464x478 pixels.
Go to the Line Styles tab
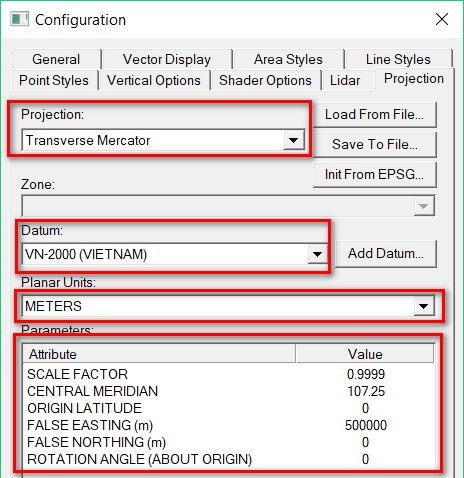[x=398, y=59]
